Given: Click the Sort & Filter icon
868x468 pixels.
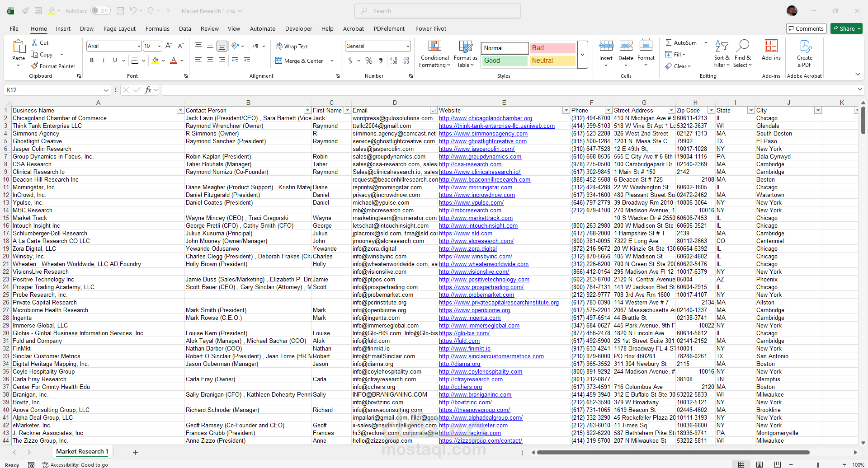Looking at the screenshot, I should [x=722, y=46].
